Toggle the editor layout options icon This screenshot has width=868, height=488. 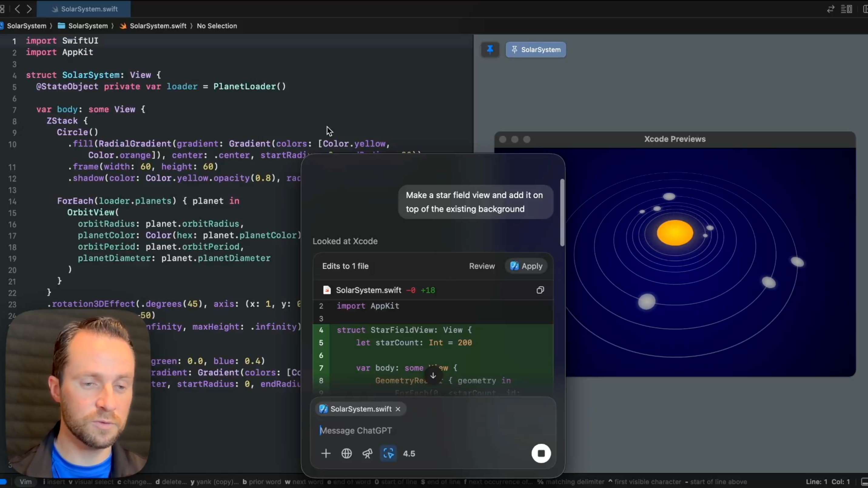pyautogui.click(x=846, y=9)
